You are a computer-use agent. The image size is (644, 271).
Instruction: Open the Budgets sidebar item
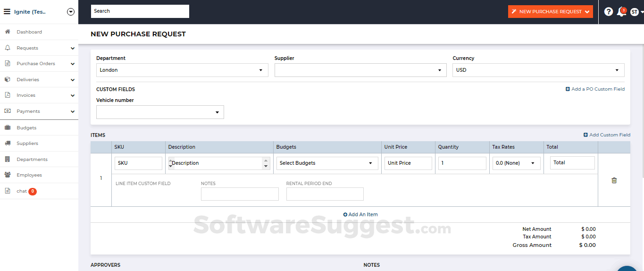pos(26,128)
